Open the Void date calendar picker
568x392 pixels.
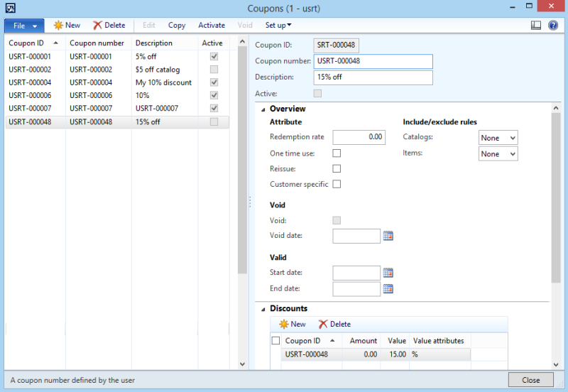pyautogui.click(x=388, y=236)
